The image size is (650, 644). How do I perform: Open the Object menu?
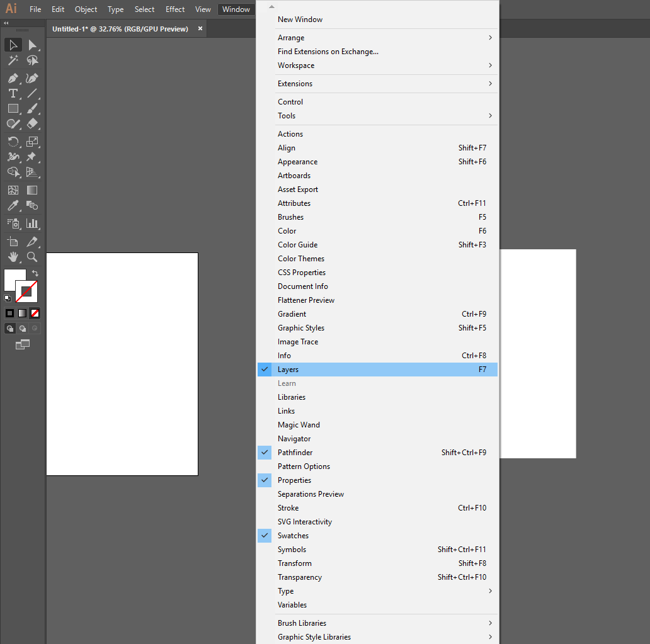pos(86,9)
